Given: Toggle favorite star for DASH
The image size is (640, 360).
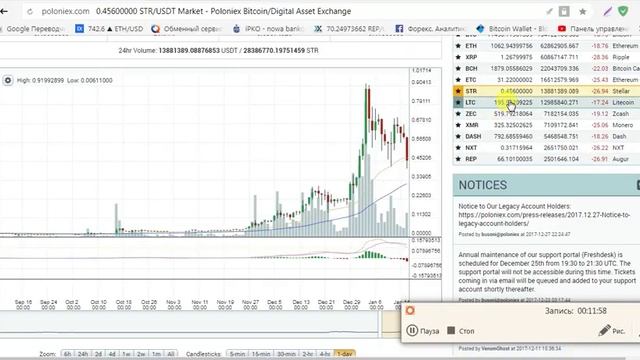Looking at the screenshot, I should pyautogui.click(x=458, y=136).
